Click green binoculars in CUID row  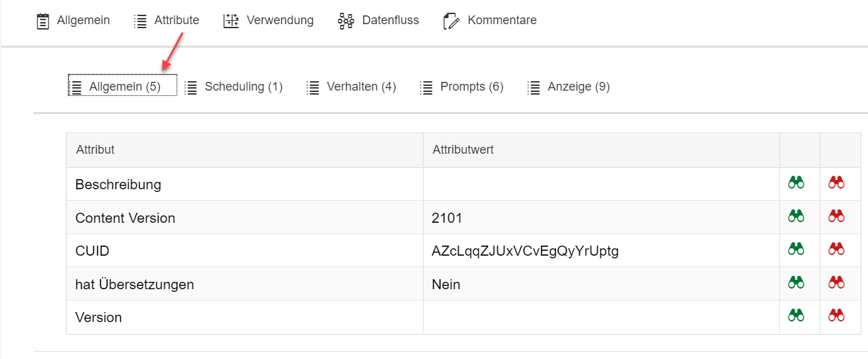(796, 249)
